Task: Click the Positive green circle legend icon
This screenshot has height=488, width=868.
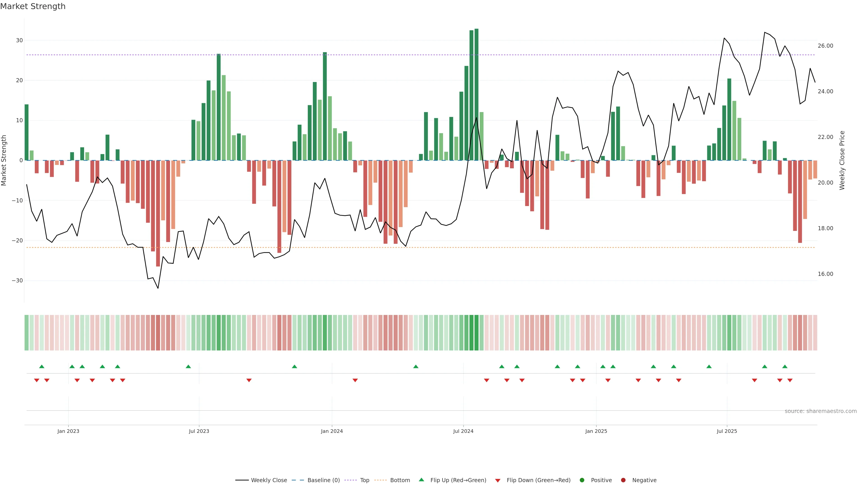Action: tap(582, 480)
